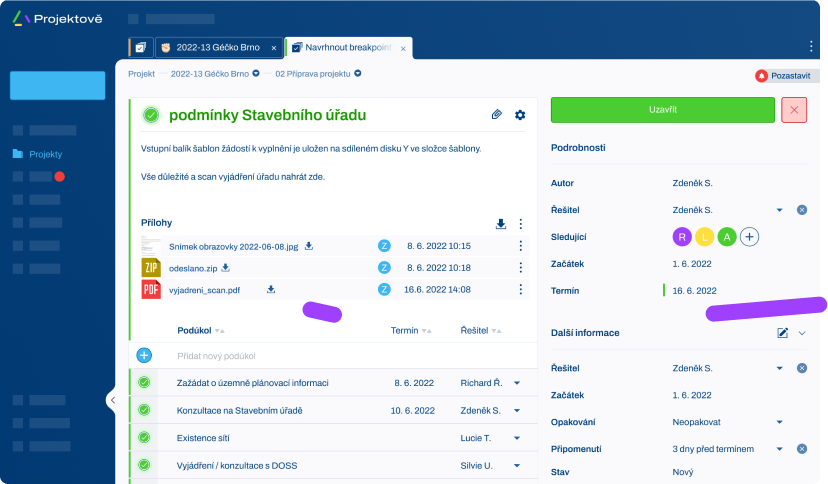Select Projekty in the left sidebar
Screen dimensions: 828x484
coord(46,154)
